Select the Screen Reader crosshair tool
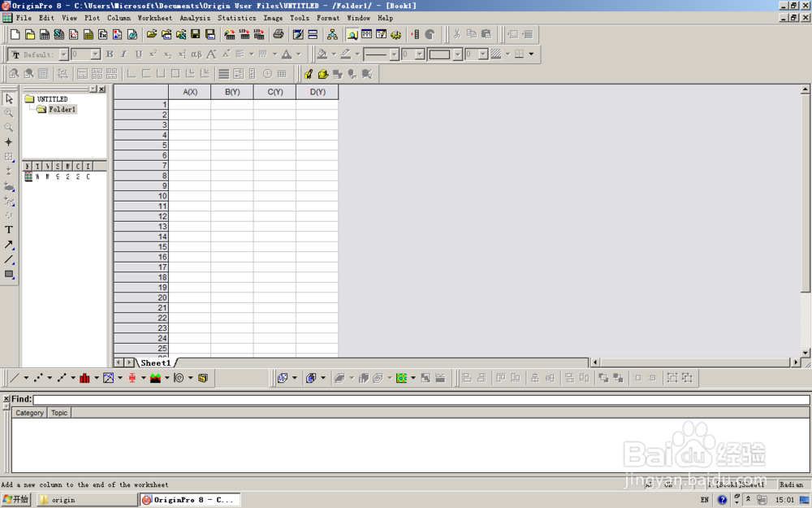Viewport: 812px width, 508px height. (9, 142)
